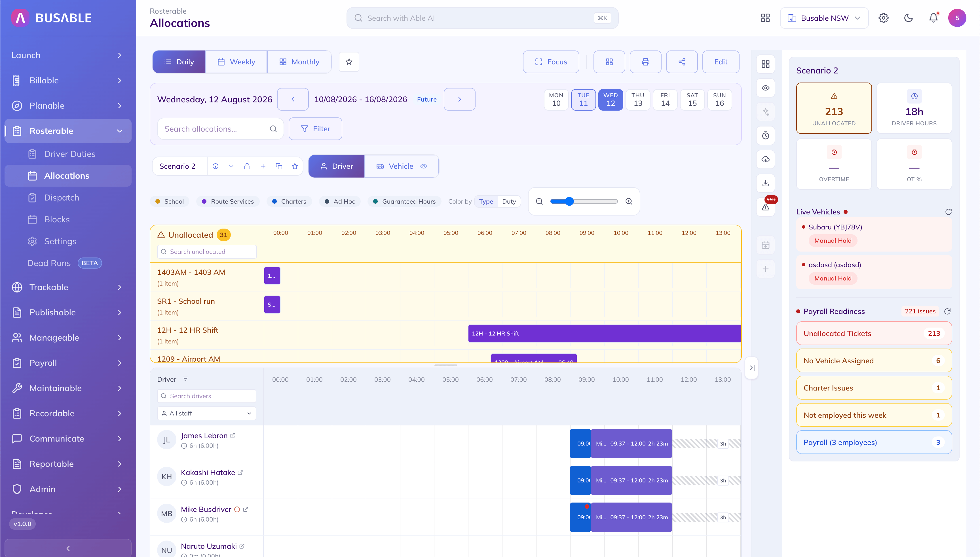Click download icon in side toolbar

[765, 183]
